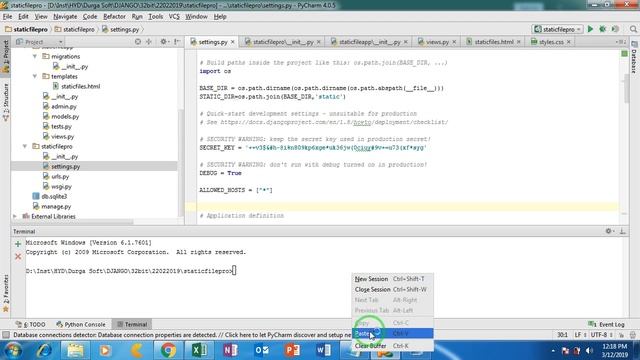Image resolution: width=640 pixels, height=360 pixels.
Task: Choose Close Session in context menu
Action: 392,289
